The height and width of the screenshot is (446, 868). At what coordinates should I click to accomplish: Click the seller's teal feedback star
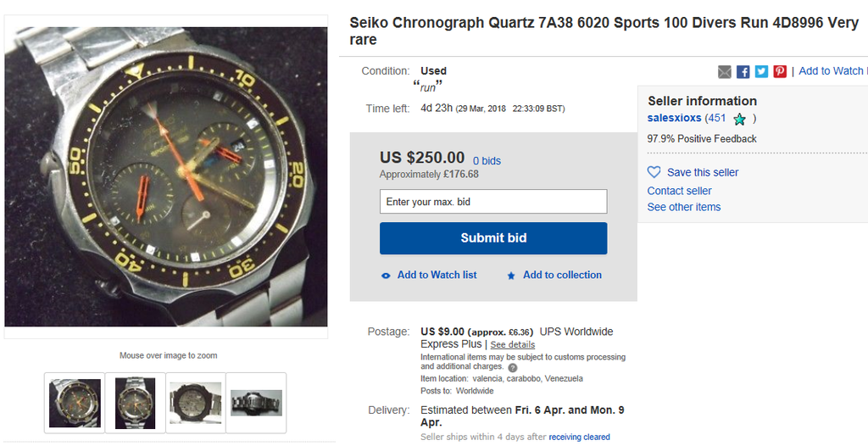(x=739, y=119)
